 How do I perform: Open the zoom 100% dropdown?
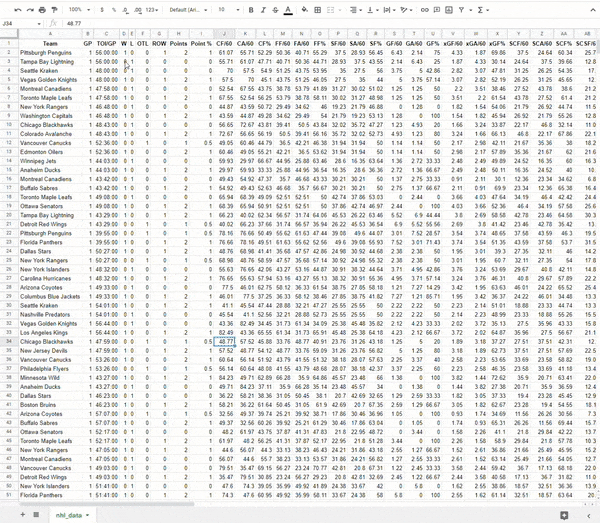[79, 10]
